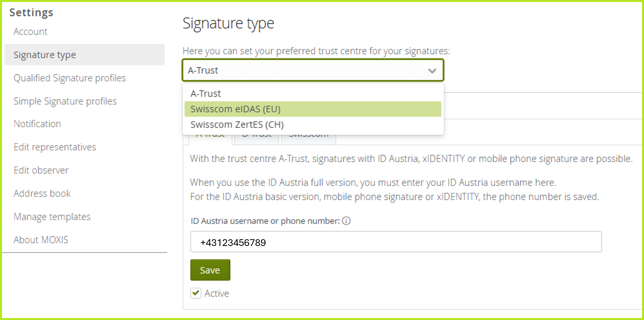Go to Notification settings
The height and width of the screenshot is (320, 644).
tap(37, 124)
